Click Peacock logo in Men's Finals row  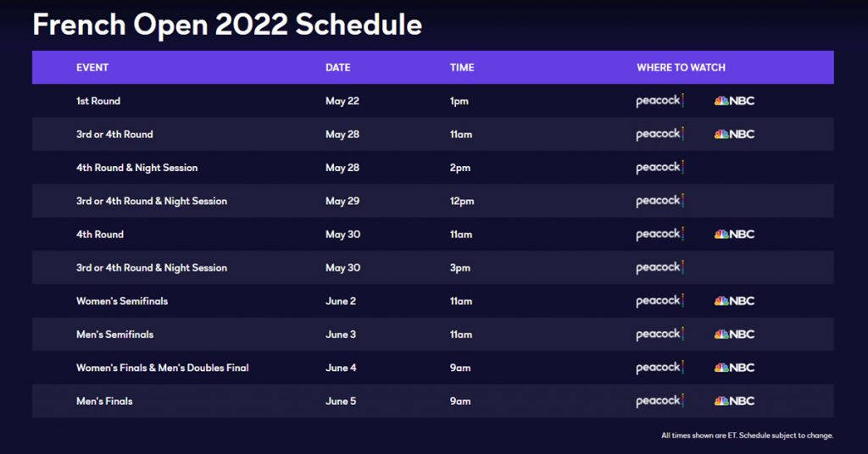click(659, 401)
